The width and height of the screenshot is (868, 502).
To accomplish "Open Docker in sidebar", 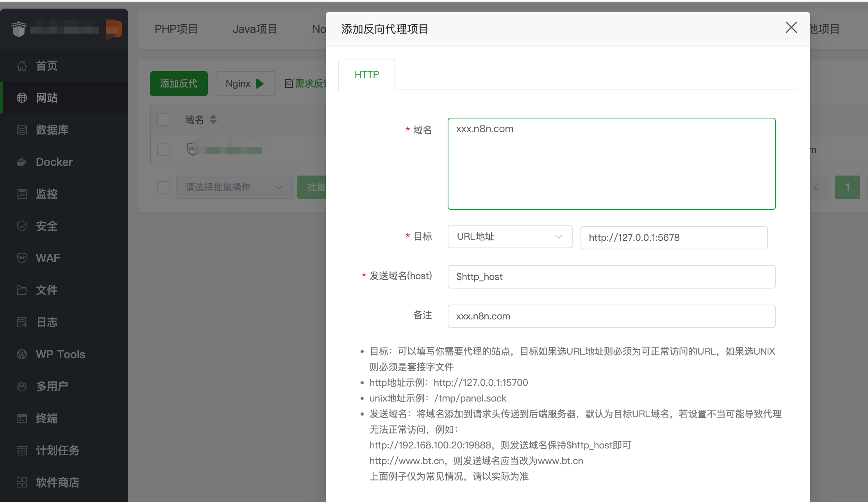I will click(64, 162).
